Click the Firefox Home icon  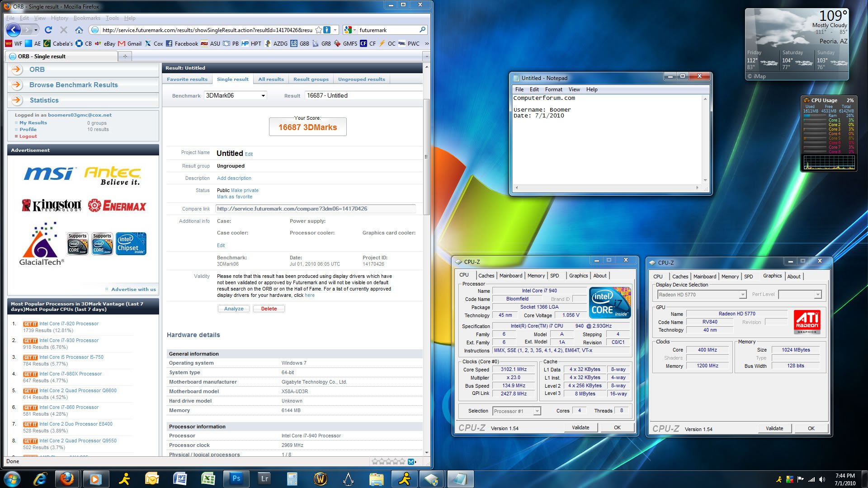tap(79, 30)
